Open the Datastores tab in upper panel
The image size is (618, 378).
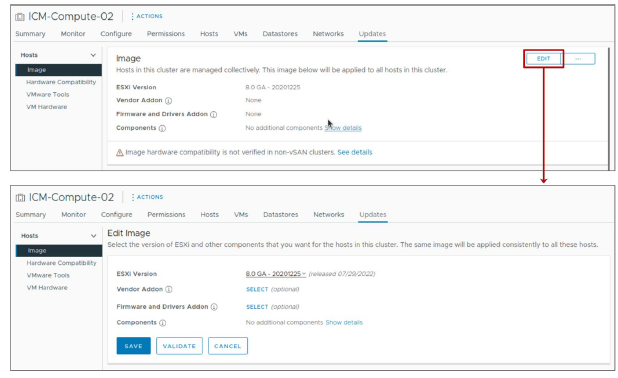pos(280,34)
